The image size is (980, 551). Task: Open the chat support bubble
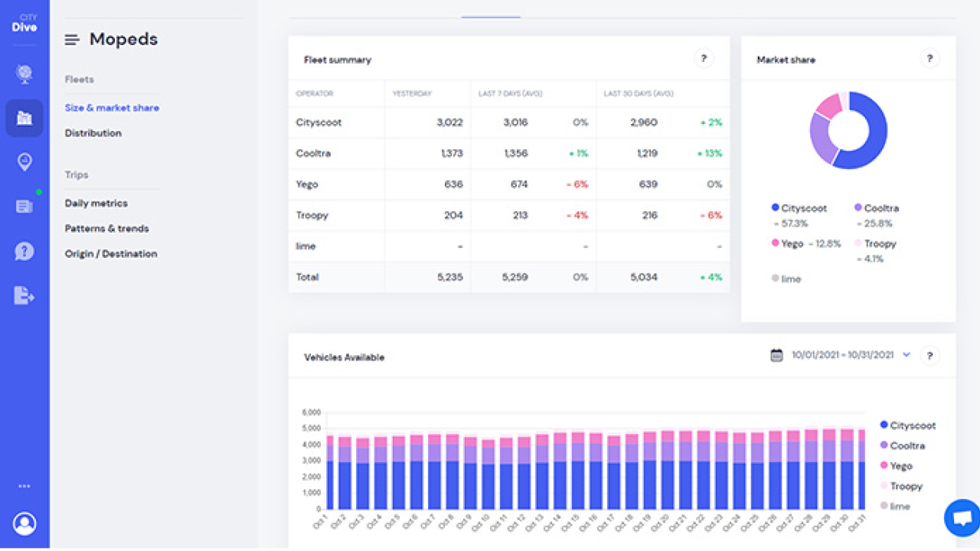tap(962, 517)
